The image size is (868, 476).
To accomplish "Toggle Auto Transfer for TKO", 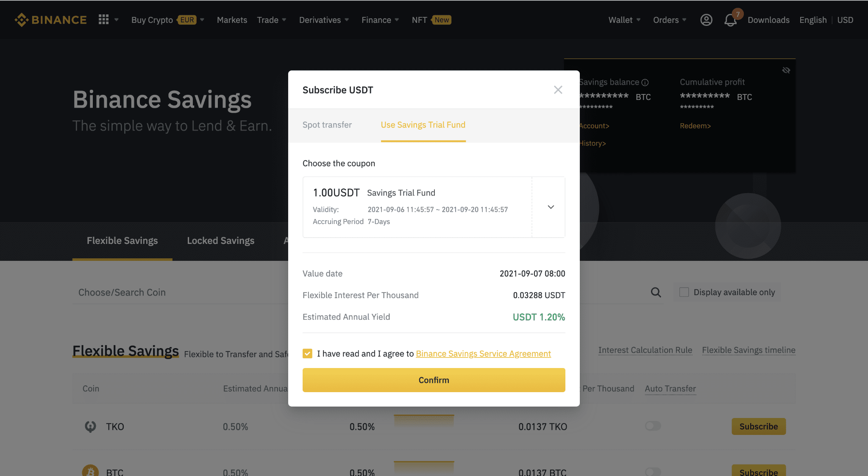I will pos(653,426).
